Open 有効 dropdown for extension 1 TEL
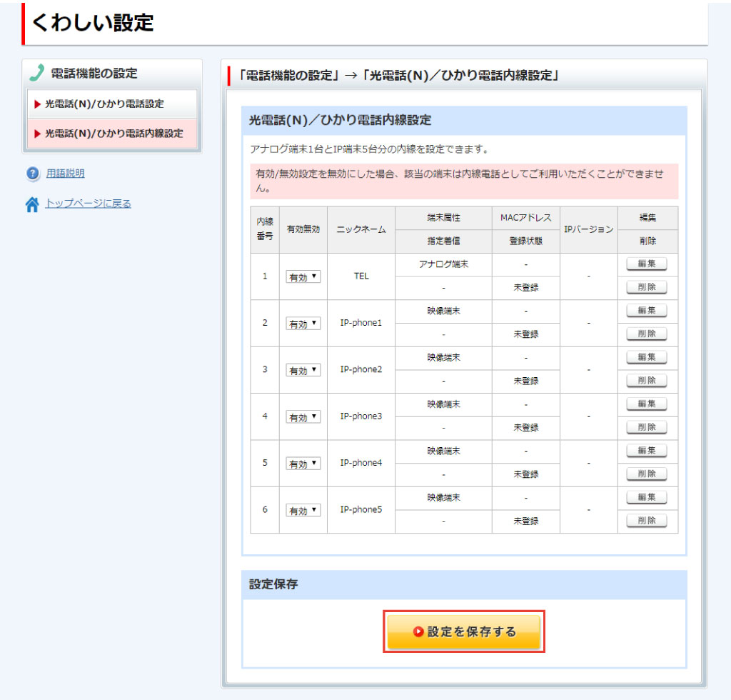 303,276
